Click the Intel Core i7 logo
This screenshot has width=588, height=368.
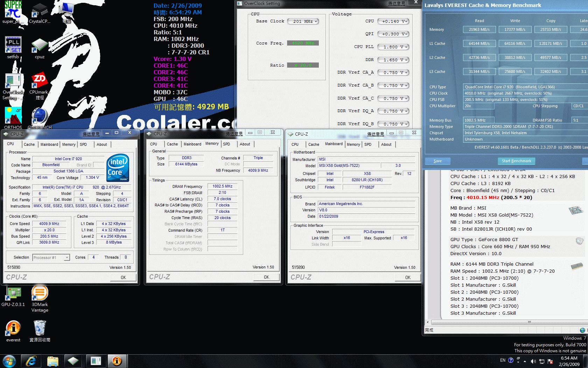[x=118, y=168]
